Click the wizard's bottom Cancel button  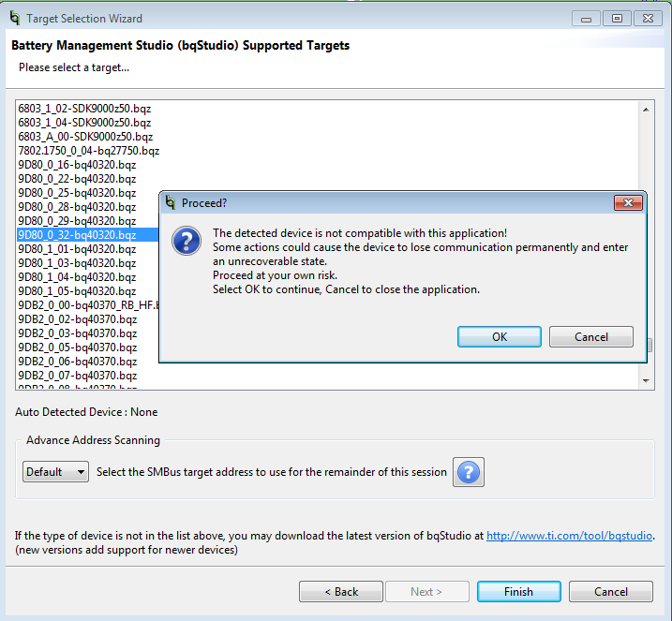coord(611,591)
